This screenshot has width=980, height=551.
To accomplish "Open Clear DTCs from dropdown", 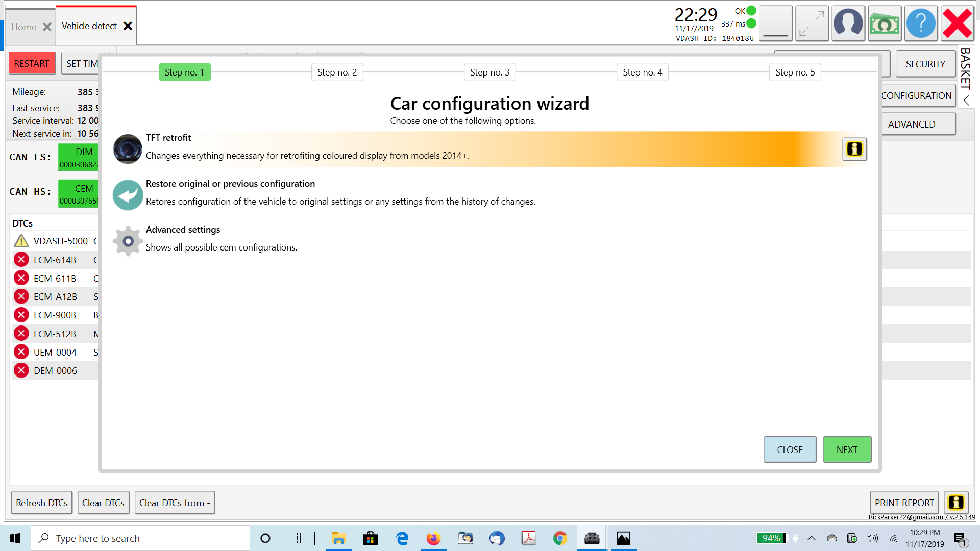I will (175, 503).
